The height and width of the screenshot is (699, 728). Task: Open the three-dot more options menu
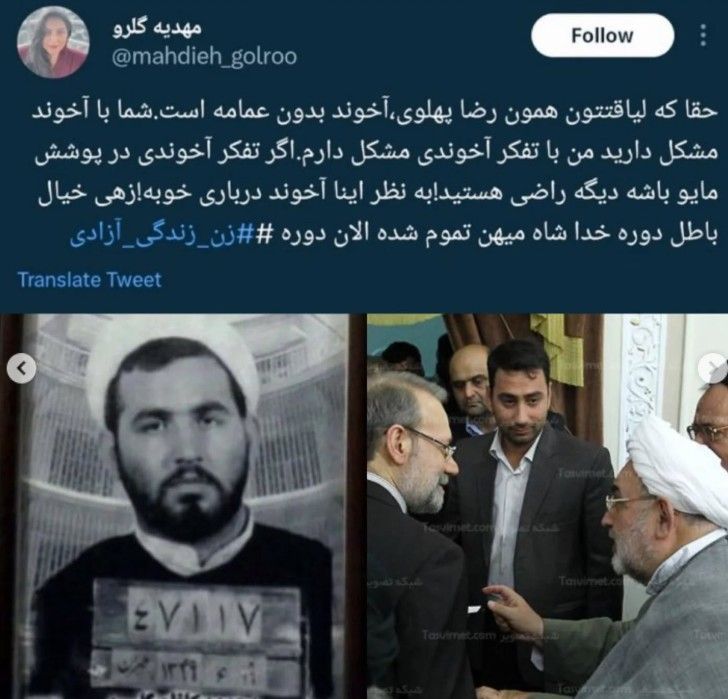(x=703, y=35)
